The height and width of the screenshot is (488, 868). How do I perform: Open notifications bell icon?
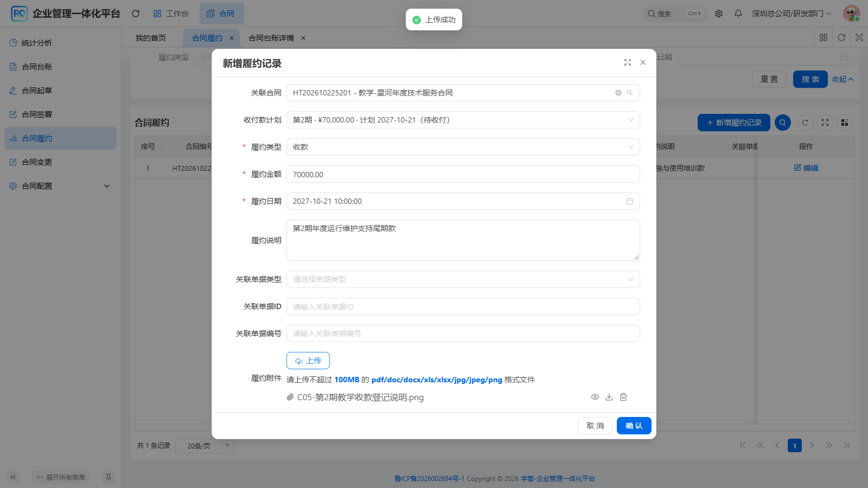pyautogui.click(x=738, y=14)
